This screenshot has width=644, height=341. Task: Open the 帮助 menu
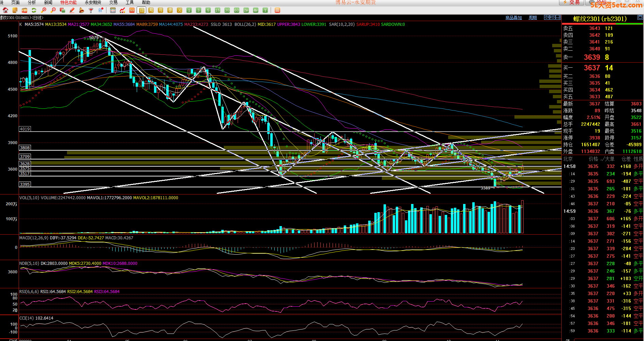click(x=146, y=2)
